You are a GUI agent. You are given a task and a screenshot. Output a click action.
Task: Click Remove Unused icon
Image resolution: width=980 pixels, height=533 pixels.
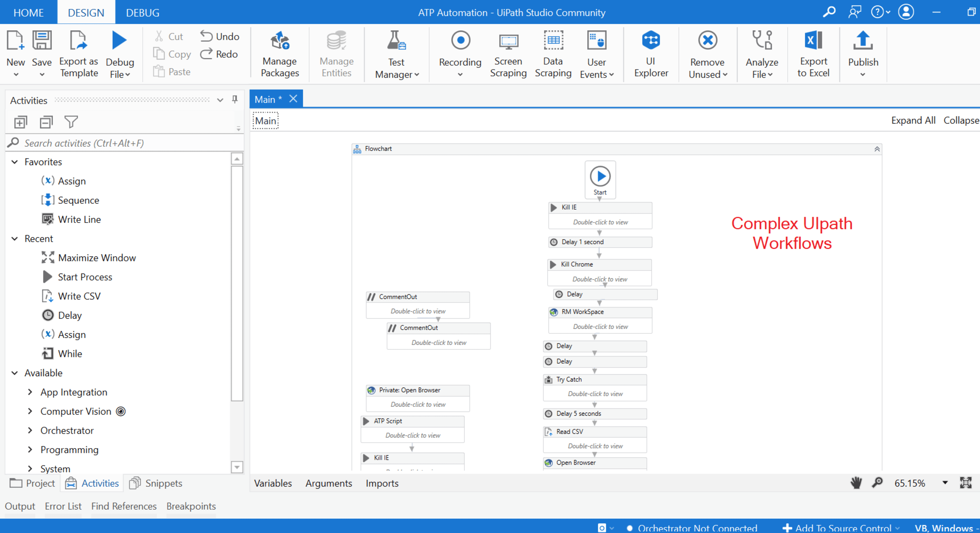pyautogui.click(x=708, y=40)
